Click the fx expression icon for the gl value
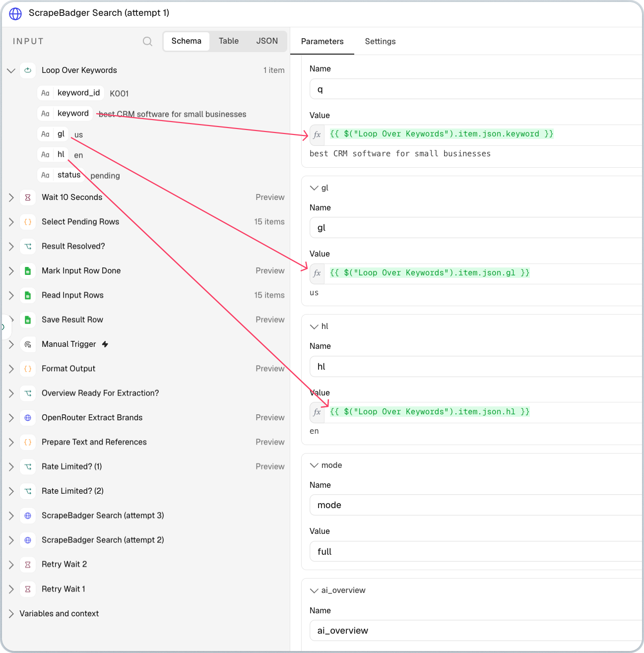This screenshot has width=644, height=653. click(318, 273)
